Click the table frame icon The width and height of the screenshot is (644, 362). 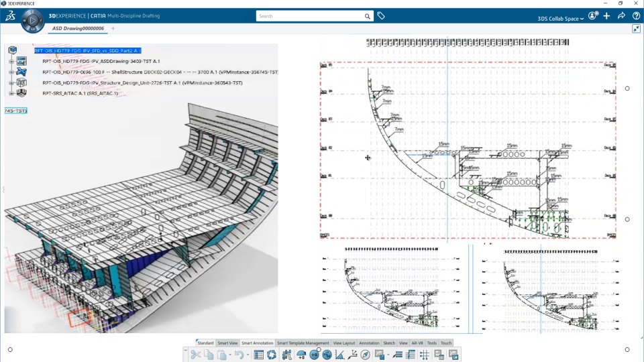(439, 355)
